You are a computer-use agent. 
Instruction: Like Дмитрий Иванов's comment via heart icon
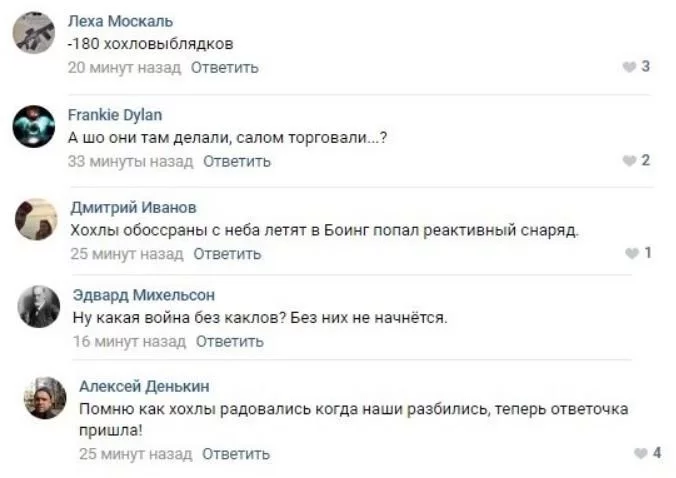coord(631,253)
